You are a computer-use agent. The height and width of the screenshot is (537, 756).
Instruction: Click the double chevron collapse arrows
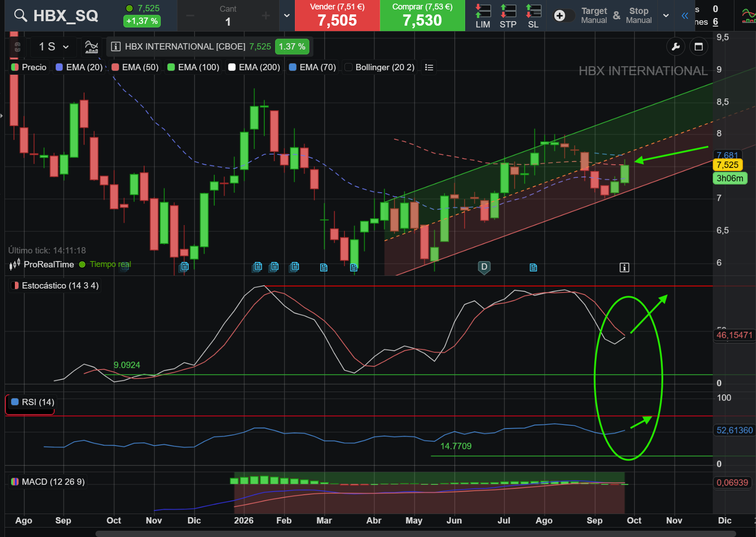[x=685, y=16]
